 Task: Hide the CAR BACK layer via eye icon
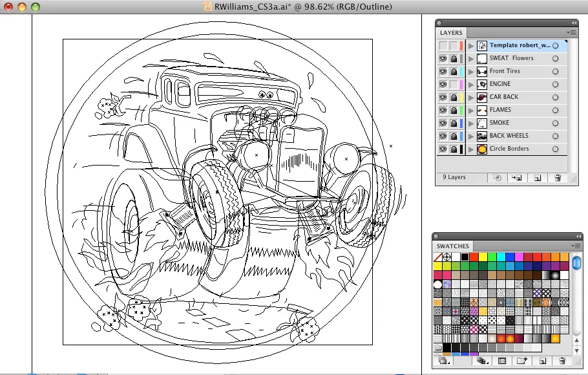[443, 97]
